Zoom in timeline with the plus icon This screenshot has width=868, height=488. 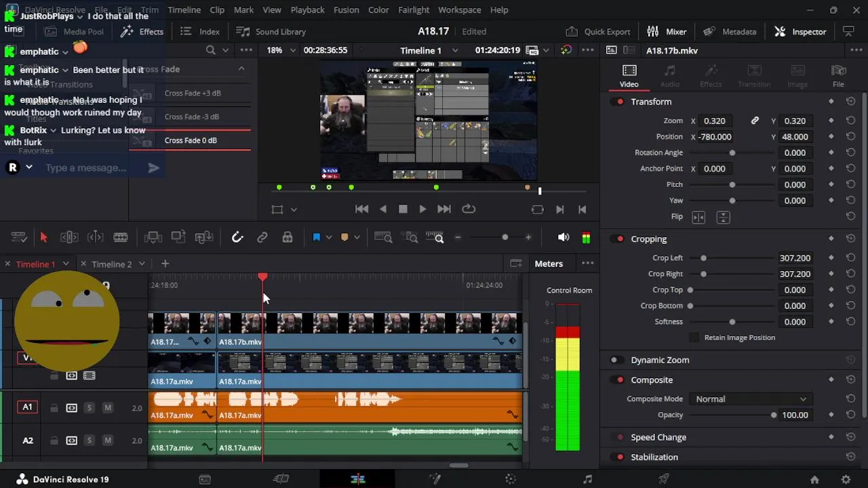[528, 237]
